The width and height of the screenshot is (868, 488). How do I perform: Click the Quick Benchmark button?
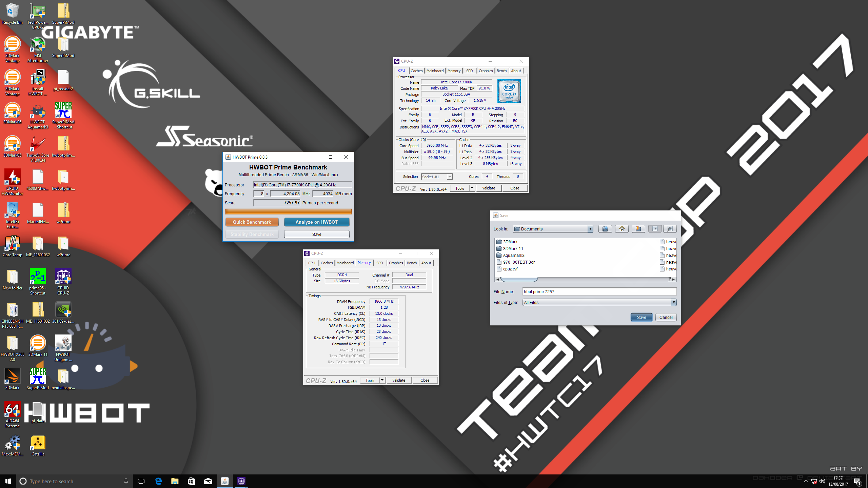tap(252, 222)
